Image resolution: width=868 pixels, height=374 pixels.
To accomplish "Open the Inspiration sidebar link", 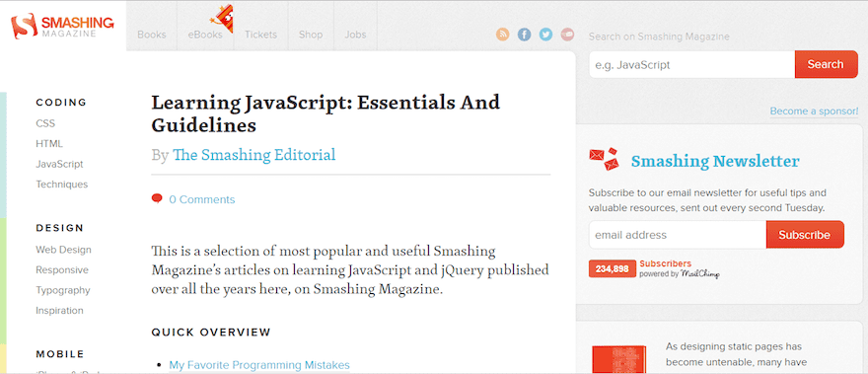I will click(x=60, y=310).
